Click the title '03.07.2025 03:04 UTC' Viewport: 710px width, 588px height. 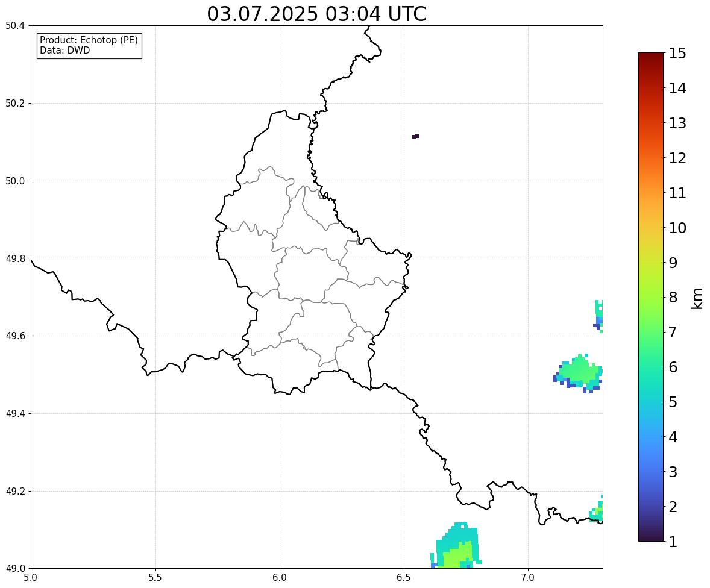point(316,14)
